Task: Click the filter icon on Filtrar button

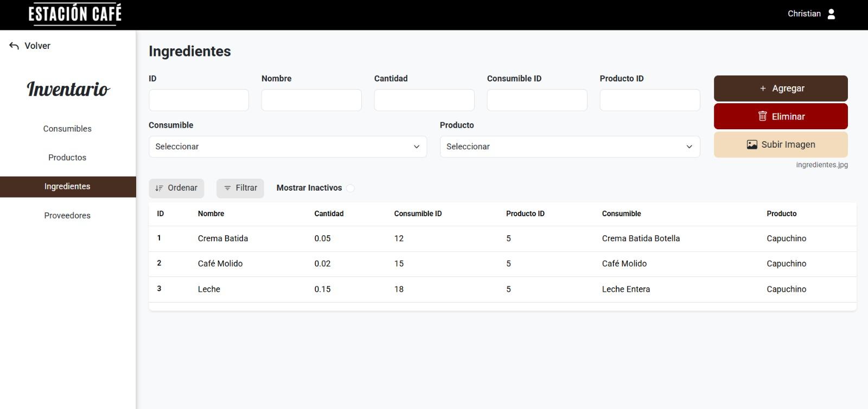Action: point(227,188)
